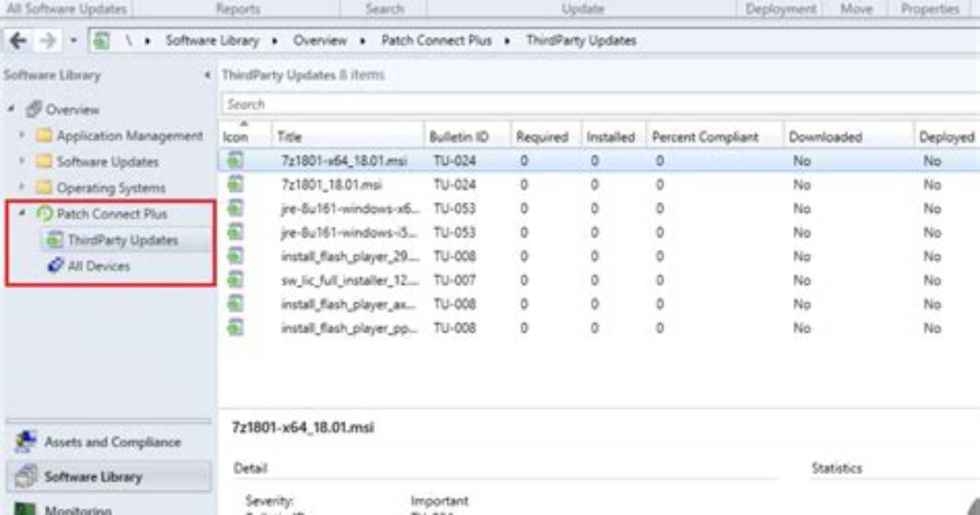Select the install_flash_player_pp... title
This screenshot has height=515, width=980.
point(349,327)
